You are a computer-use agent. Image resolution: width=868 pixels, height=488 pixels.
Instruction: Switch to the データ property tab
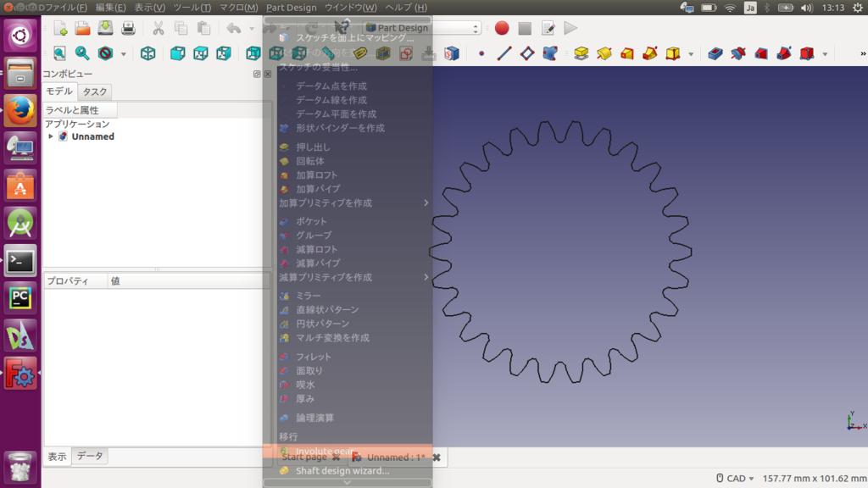[90, 456]
